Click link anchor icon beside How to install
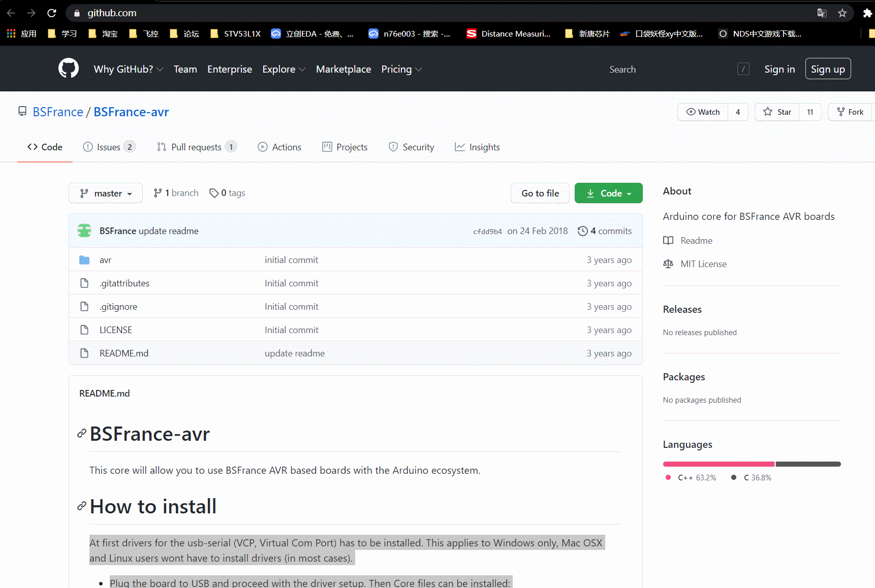 pos(81,506)
